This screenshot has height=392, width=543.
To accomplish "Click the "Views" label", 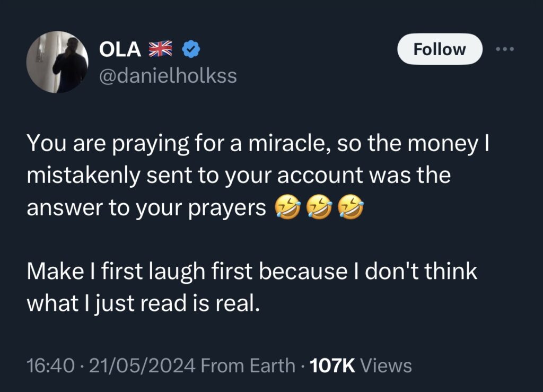I will coord(387,365).
